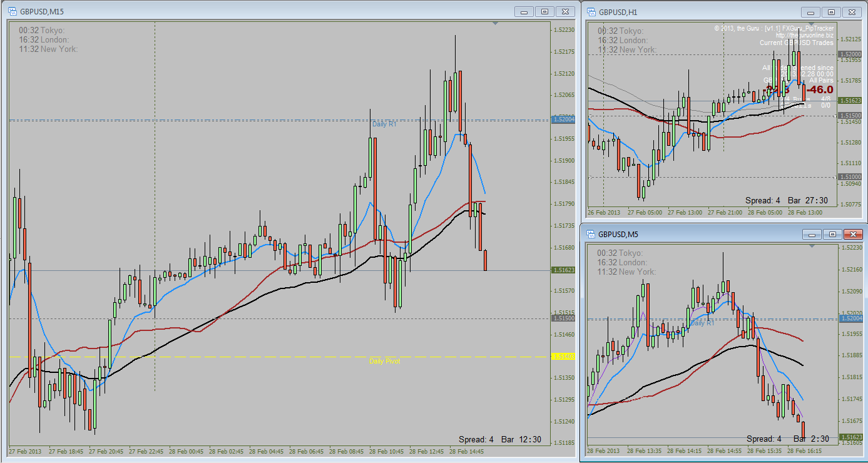The width and height of the screenshot is (868, 463).
Task: Minimize the GBPUSD,H1 chart window
Action: [811, 12]
